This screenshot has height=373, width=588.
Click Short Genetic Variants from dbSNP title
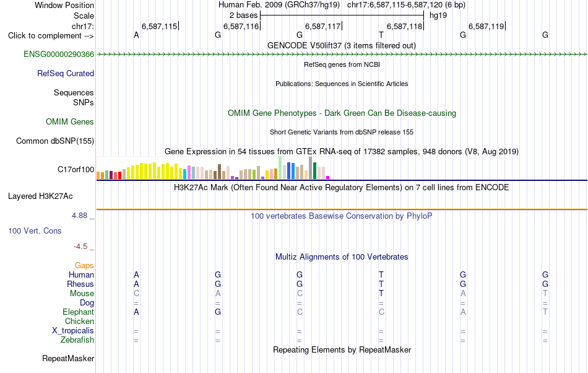342,132
